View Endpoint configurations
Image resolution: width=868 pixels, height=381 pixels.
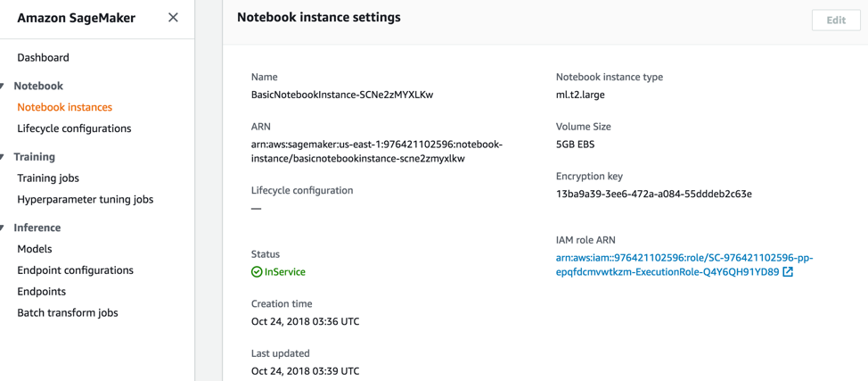click(75, 270)
